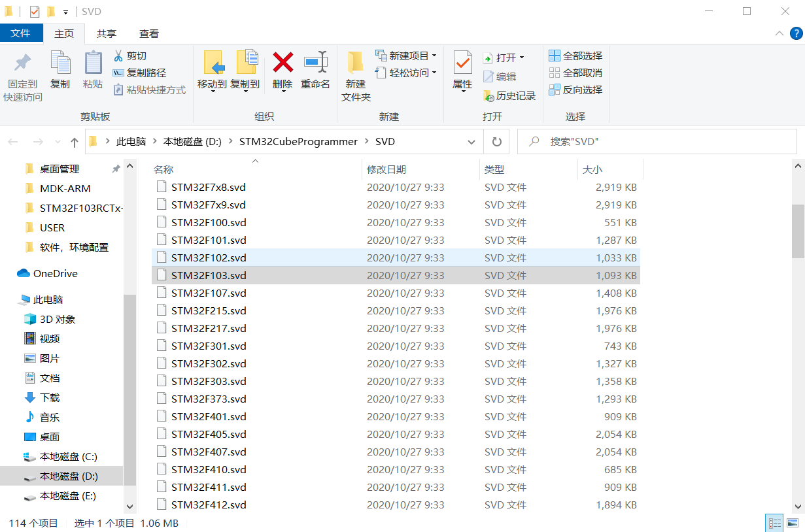
Task: Click the red Delete (删除) icon
Action: pyautogui.click(x=283, y=63)
